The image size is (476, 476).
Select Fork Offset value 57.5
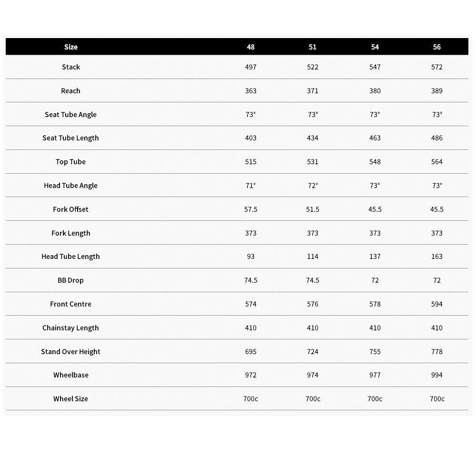point(251,209)
